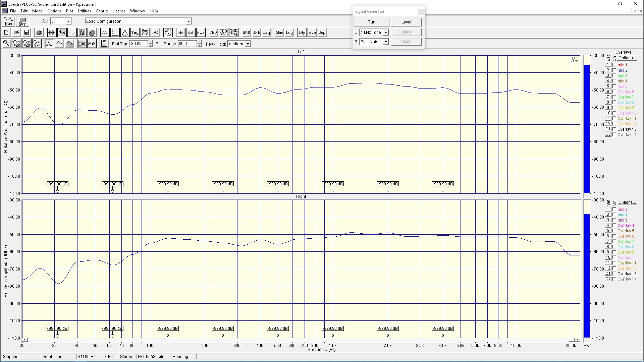Click the Run analyzer toolbar button
644x362 pixels.
[8, 21]
